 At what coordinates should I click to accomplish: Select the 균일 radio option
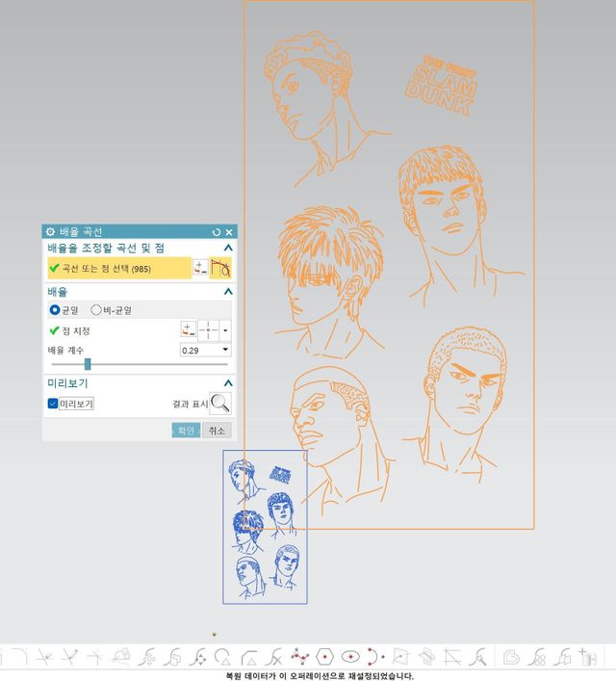click(55, 310)
